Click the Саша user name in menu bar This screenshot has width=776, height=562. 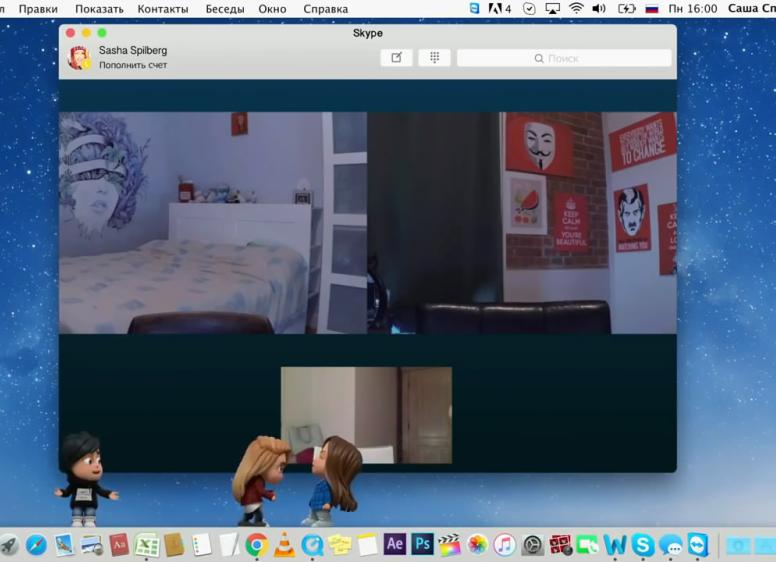pyautogui.click(x=751, y=8)
